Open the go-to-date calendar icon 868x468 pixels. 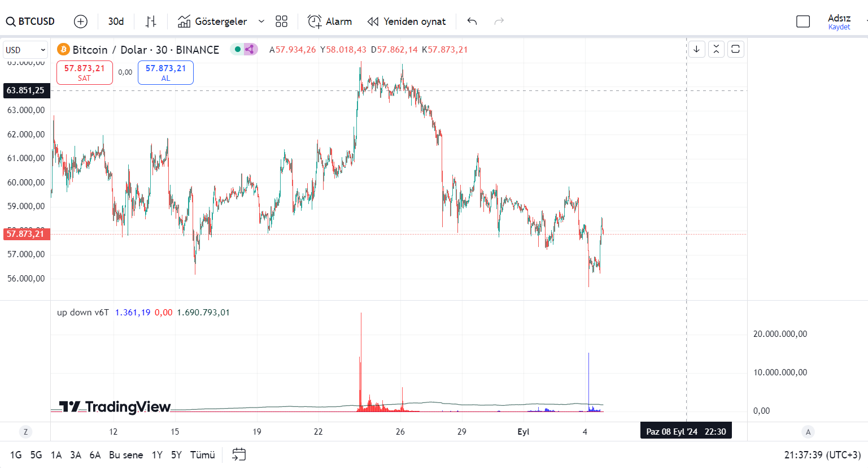pyautogui.click(x=239, y=454)
